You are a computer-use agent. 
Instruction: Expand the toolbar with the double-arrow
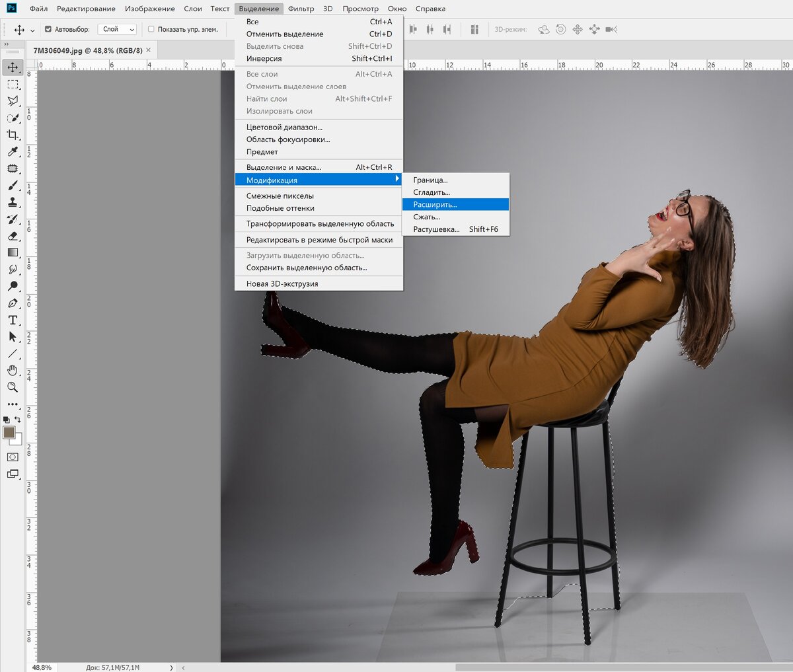[7, 44]
